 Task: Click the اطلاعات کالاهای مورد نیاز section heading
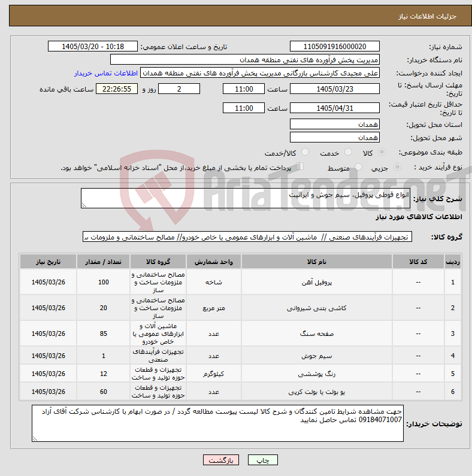tap(419, 217)
